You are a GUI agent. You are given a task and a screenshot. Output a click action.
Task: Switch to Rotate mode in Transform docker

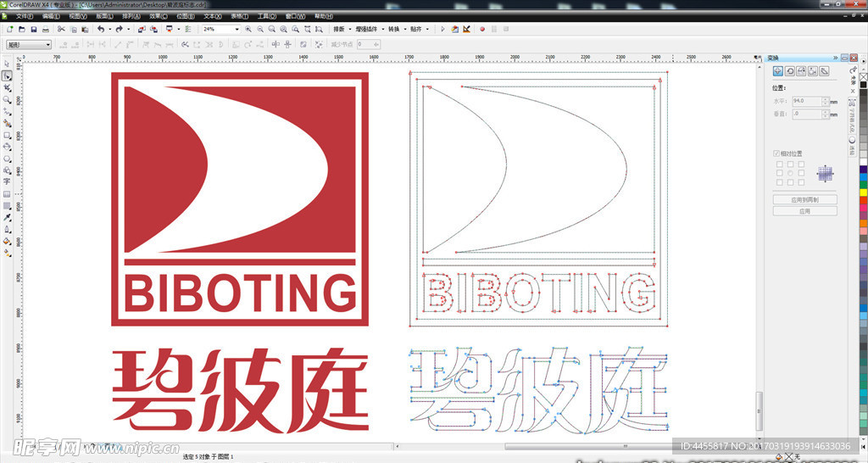click(x=789, y=71)
